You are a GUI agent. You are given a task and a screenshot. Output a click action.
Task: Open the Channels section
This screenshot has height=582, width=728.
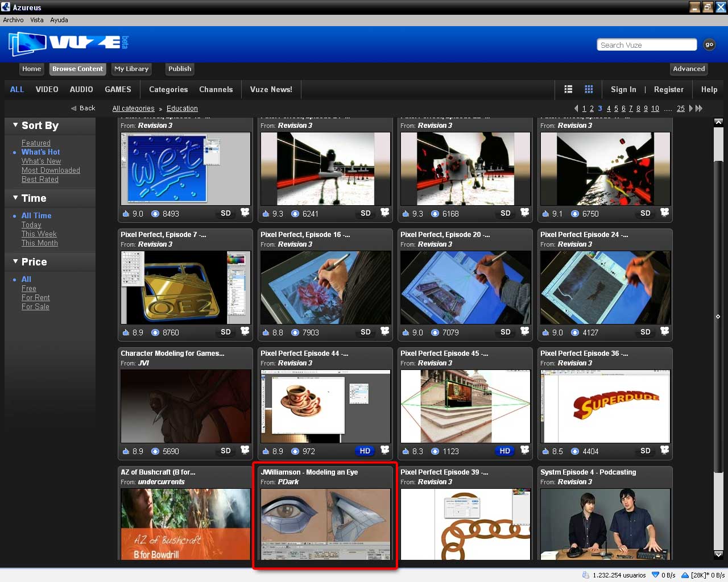click(216, 89)
